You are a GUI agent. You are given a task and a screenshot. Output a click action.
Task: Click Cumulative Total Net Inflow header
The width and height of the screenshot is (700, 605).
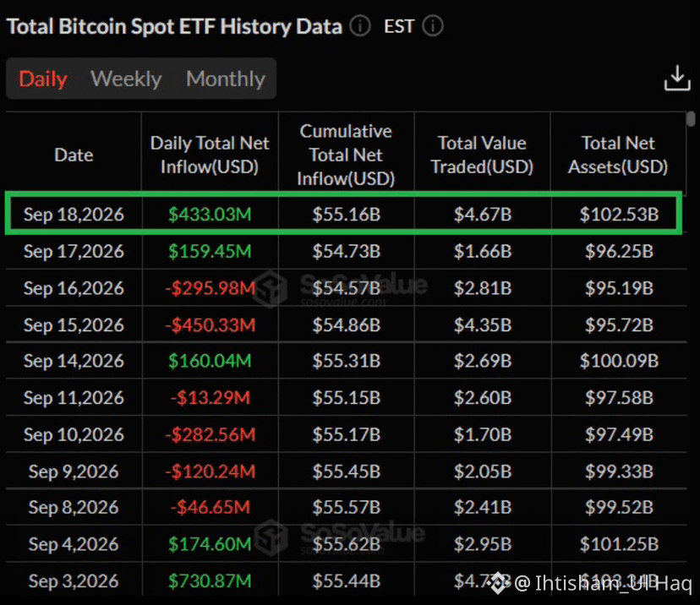[346, 155]
